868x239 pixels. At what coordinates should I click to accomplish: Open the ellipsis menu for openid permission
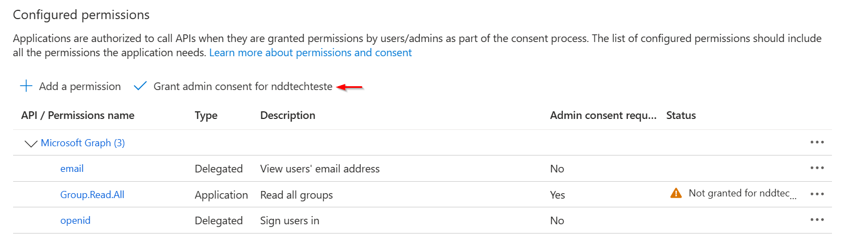point(817,220)
